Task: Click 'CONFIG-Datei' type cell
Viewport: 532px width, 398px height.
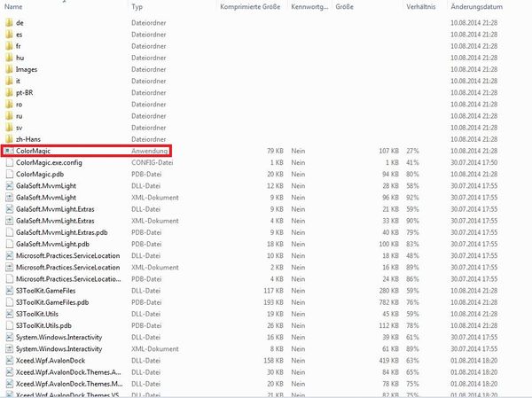Action: pos(152,162)
